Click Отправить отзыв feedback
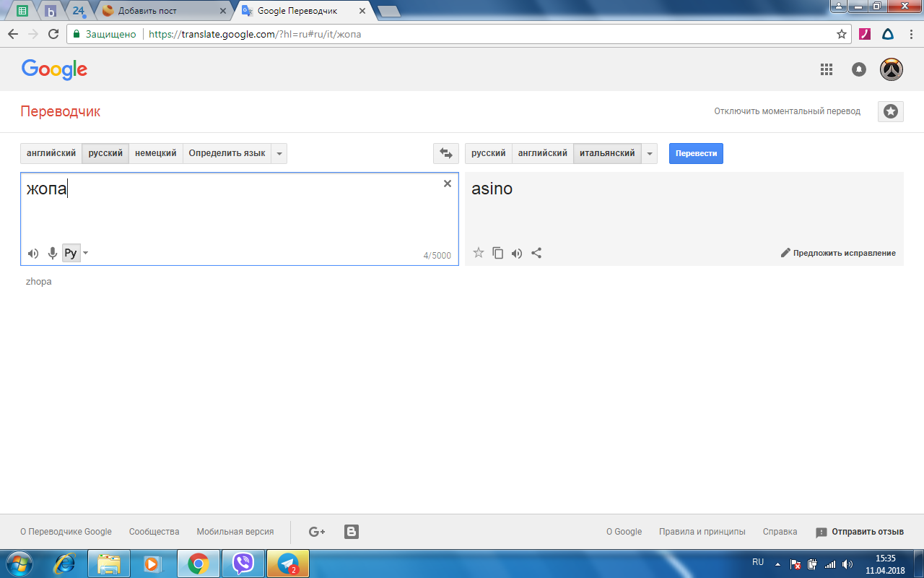Viewport: 924px width, 578px height. [x=860, y=532]
